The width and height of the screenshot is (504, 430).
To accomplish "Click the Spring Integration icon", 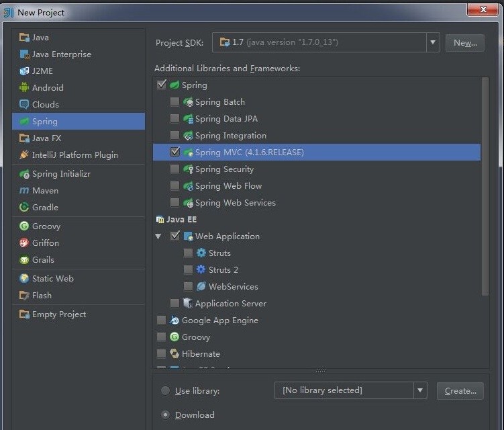I will [x=188, y=136].
